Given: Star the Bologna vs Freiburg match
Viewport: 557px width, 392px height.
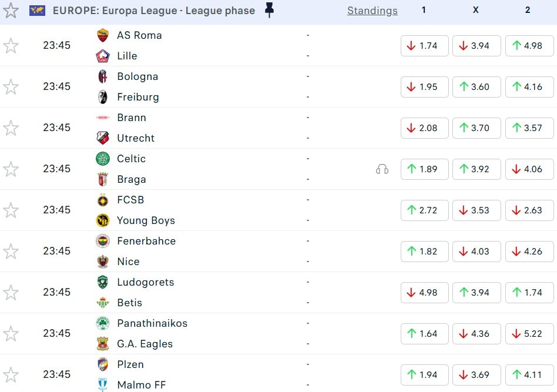Looking at the screenshot, I should (x=11, y=87).
